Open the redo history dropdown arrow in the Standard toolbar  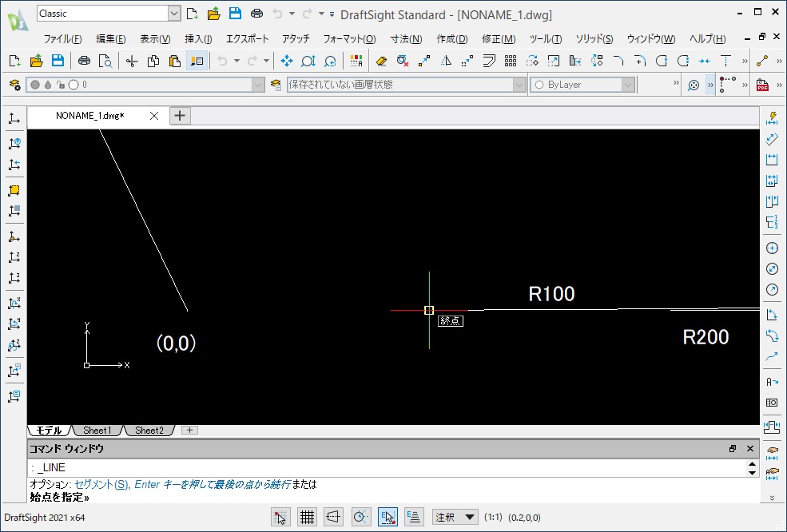coord(266,62)
